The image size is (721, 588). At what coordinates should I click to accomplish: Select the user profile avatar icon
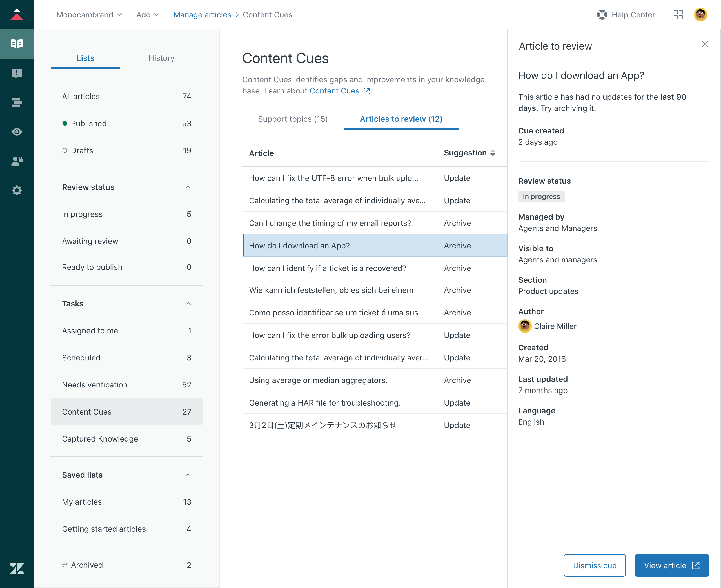coord(701,14)
